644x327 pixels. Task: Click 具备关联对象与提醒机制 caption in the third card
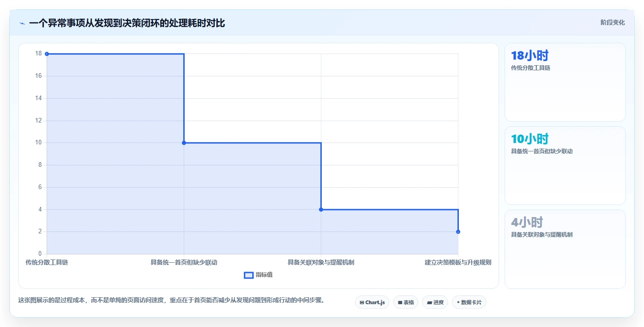point(542,235)
